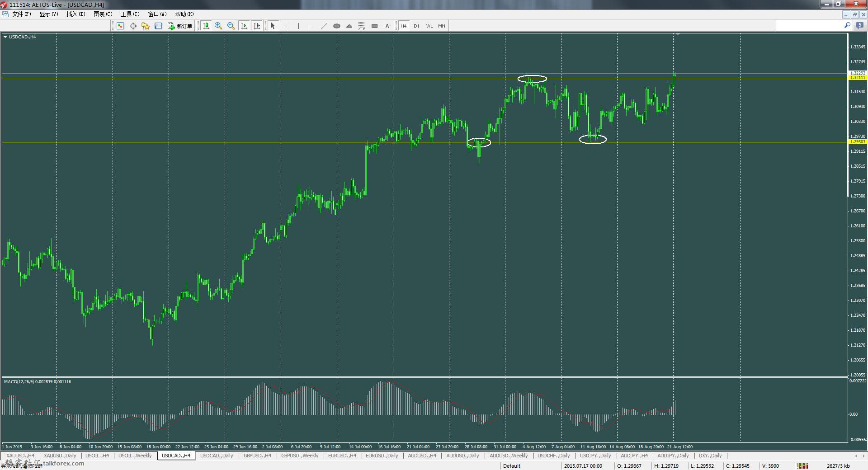This screenshot has width=868, height=470.
Task: Switch to AUDJPY.,H4 chart tab
Action: [x=634, y=456]
